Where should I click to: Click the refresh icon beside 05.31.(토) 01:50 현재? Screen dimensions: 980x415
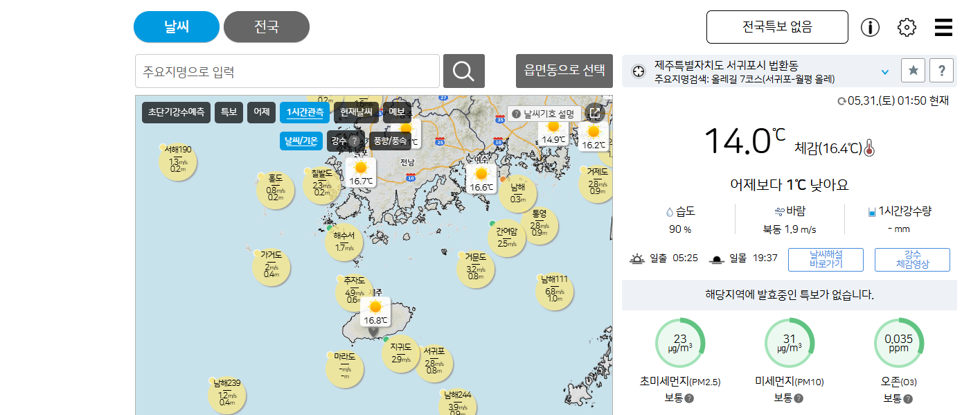[841, 101]
